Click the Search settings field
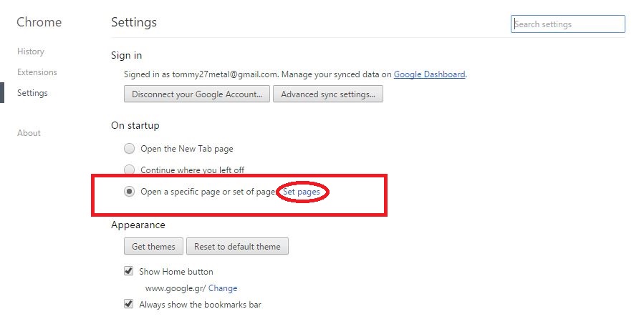 pos(568,24)
